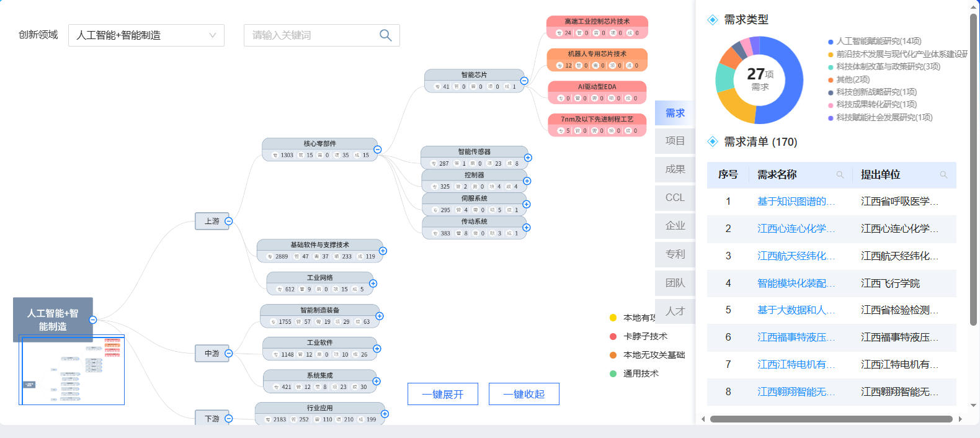The height and width of the screenshot is (438, 980).
Task: Toggle 科技成果转化研究 legend entry
Action: 876,105
